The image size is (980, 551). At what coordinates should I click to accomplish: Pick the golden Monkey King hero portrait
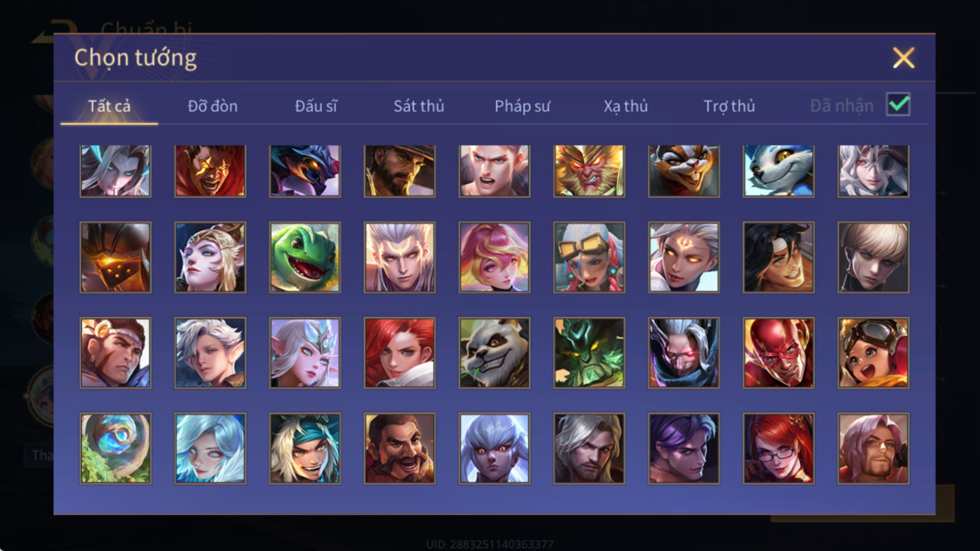(589, 171)
